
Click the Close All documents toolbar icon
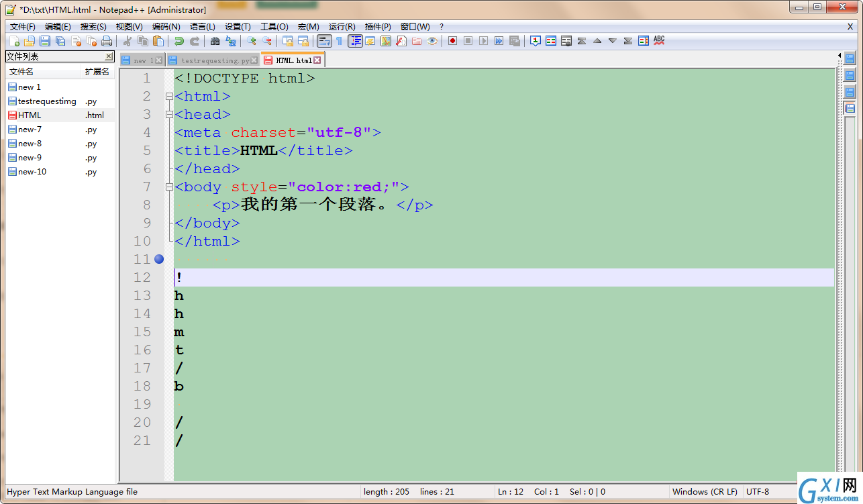point(91,41)
